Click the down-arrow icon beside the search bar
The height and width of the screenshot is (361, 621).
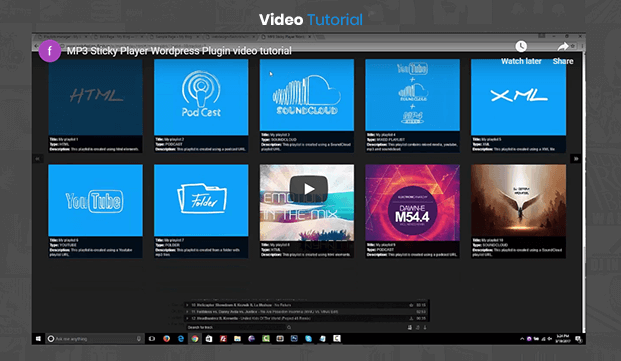click(425, 327)
